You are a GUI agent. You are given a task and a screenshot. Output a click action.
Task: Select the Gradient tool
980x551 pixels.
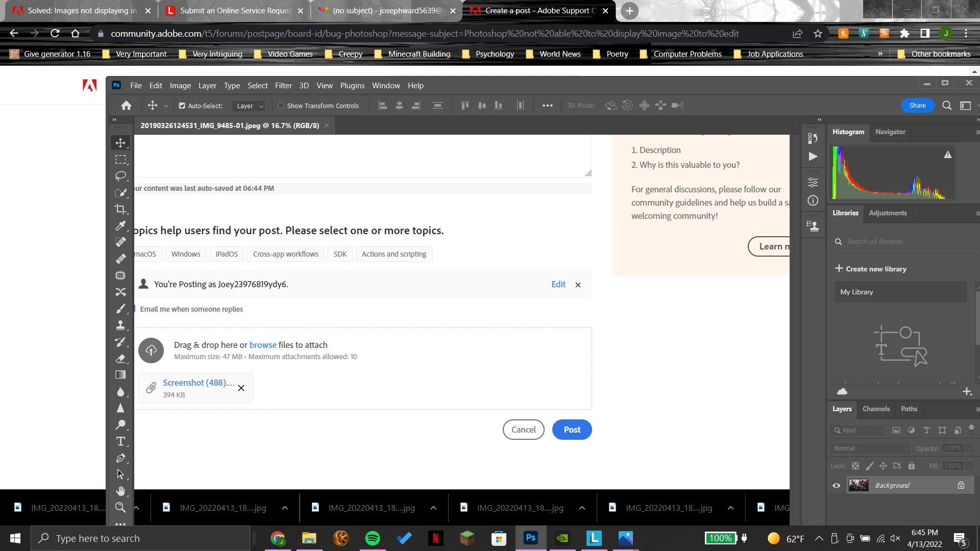click(x=120, y=375)
